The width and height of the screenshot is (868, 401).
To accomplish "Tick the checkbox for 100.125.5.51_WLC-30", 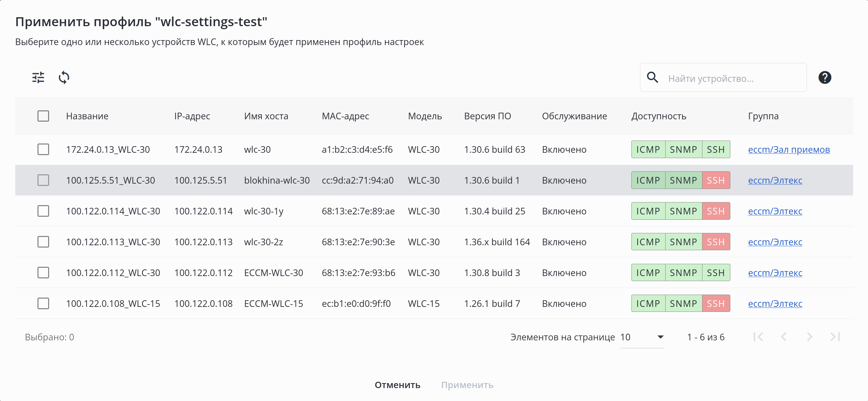I will (43, 180).
